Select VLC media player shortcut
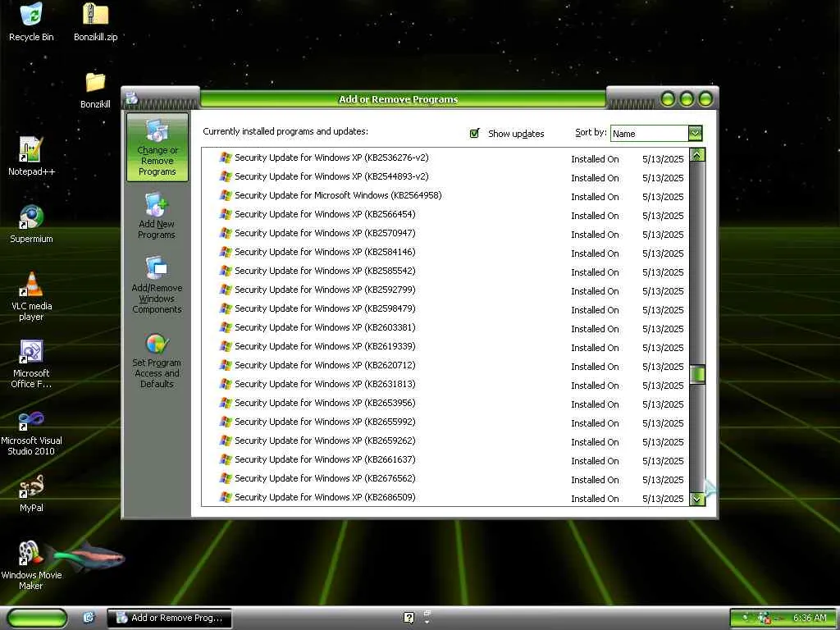 (31, 296)
